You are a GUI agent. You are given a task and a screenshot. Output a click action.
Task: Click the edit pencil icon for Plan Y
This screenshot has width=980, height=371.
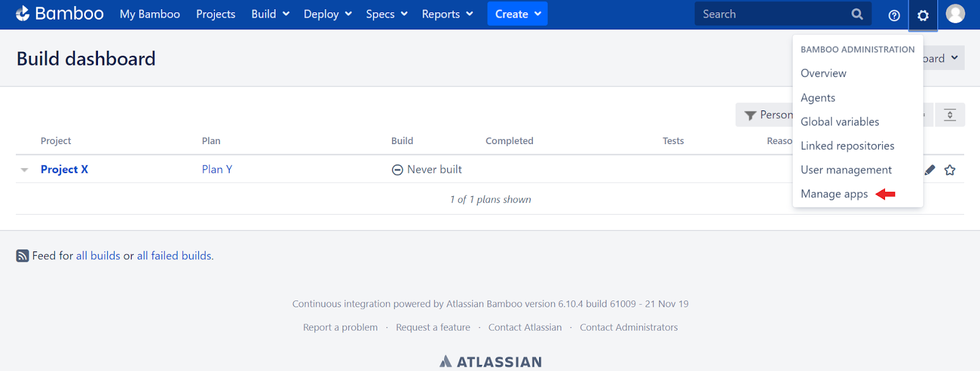coord(930,170)
